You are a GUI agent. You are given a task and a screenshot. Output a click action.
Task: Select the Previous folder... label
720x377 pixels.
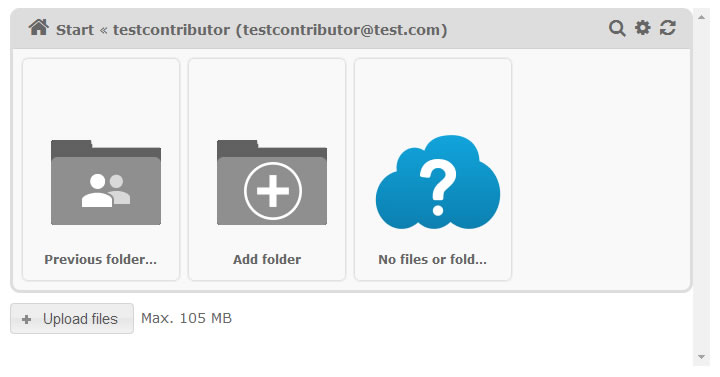[101, 259]
